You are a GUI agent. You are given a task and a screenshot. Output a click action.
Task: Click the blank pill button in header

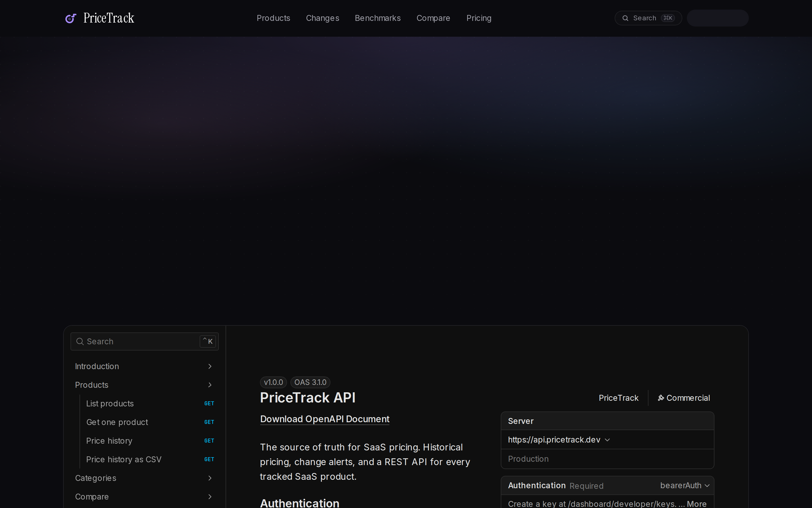pos(717,18)
